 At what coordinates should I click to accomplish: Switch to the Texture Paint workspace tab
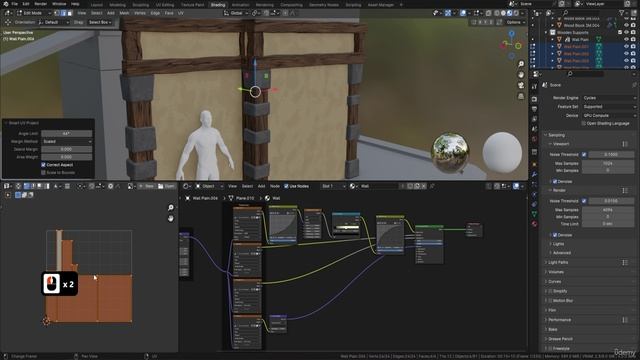[192, 5]
